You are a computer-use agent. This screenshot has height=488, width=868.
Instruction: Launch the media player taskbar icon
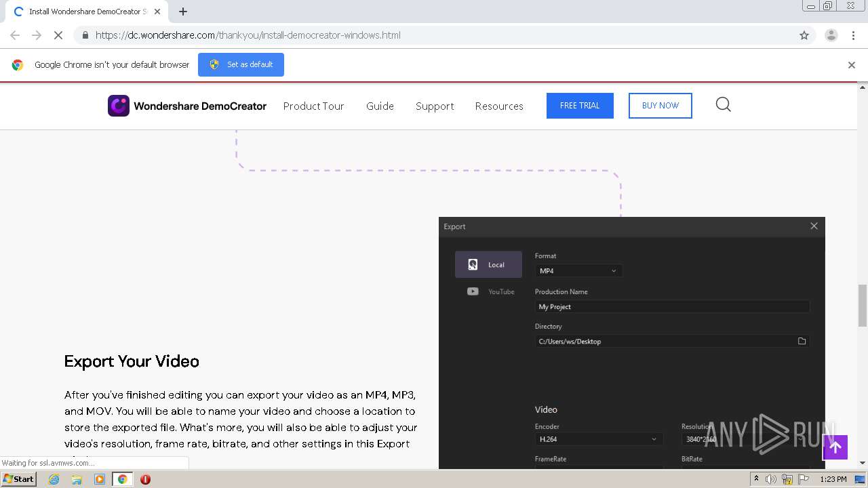pos(100,479)
